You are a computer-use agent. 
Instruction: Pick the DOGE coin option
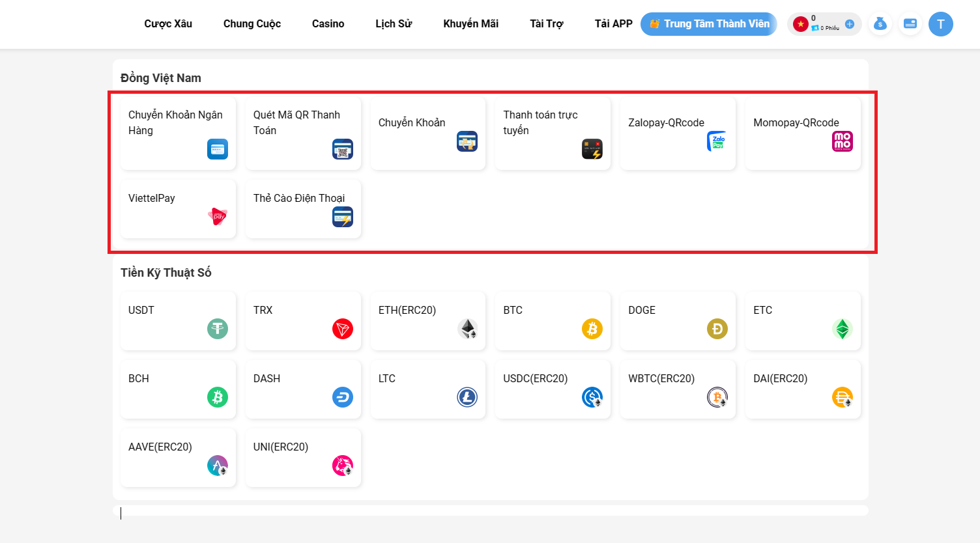point(678,320)
